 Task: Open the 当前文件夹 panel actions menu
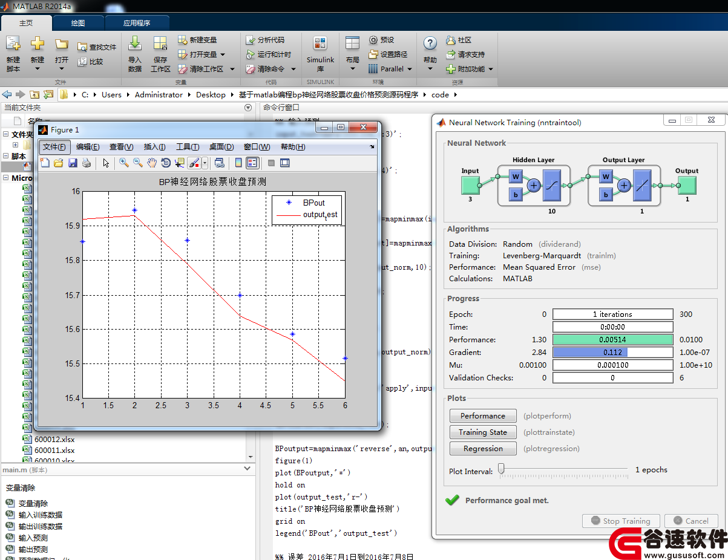tap(248, 108)
